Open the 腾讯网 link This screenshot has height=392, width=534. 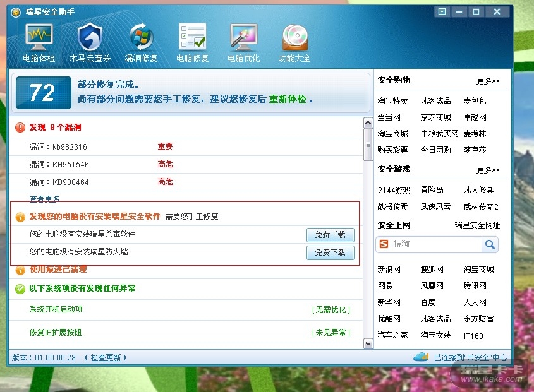coord(475,286)
